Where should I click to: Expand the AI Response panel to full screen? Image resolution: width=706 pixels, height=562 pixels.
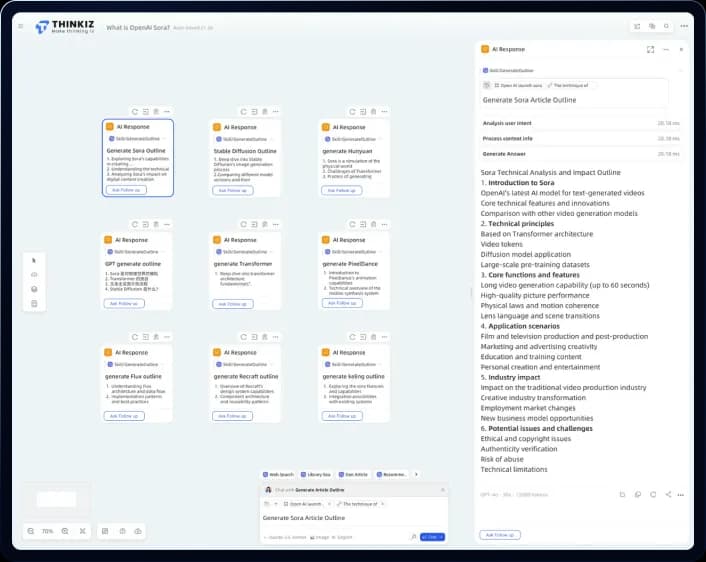click(x=650, y=50)
